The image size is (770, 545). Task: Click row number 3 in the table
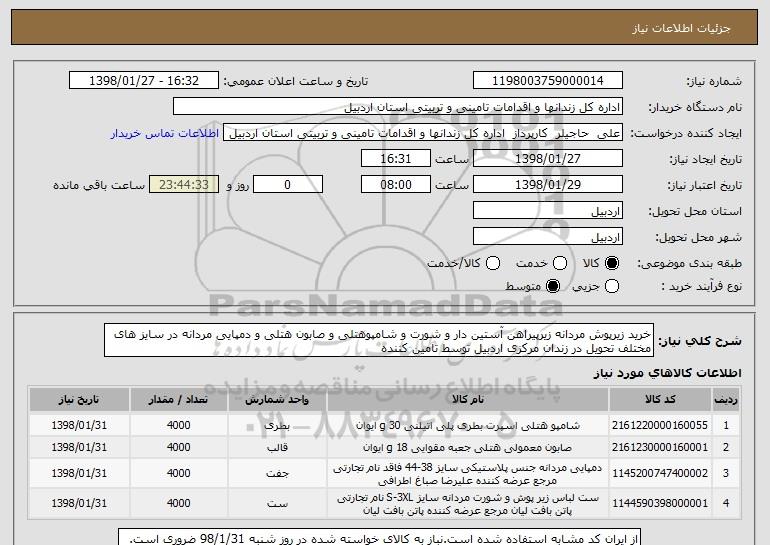pyautogui.click(x=726, y=473)
